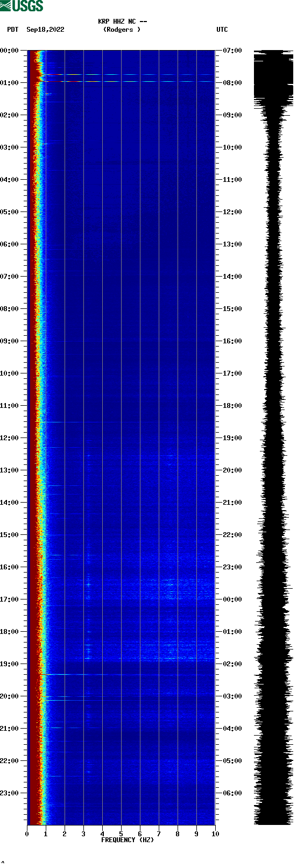Click the 11:00 UTC axis label
This screenshot has height=868, width=297.
(x=232, y=180)
